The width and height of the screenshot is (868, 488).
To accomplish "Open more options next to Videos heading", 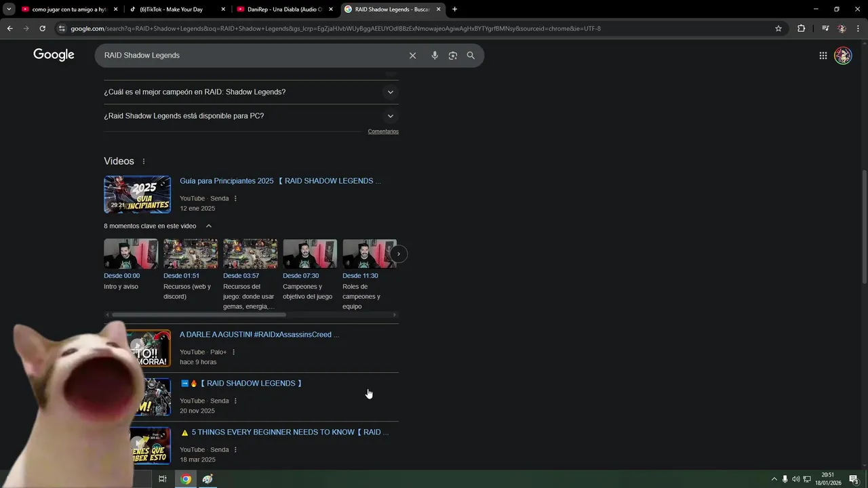I will (144, 161).
